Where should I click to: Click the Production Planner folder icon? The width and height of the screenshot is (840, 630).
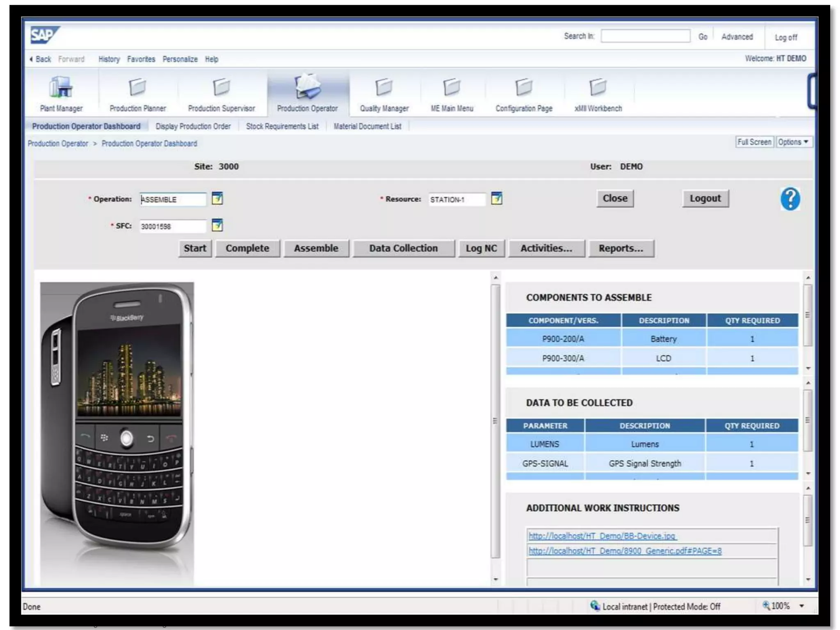tap(137, 87)
